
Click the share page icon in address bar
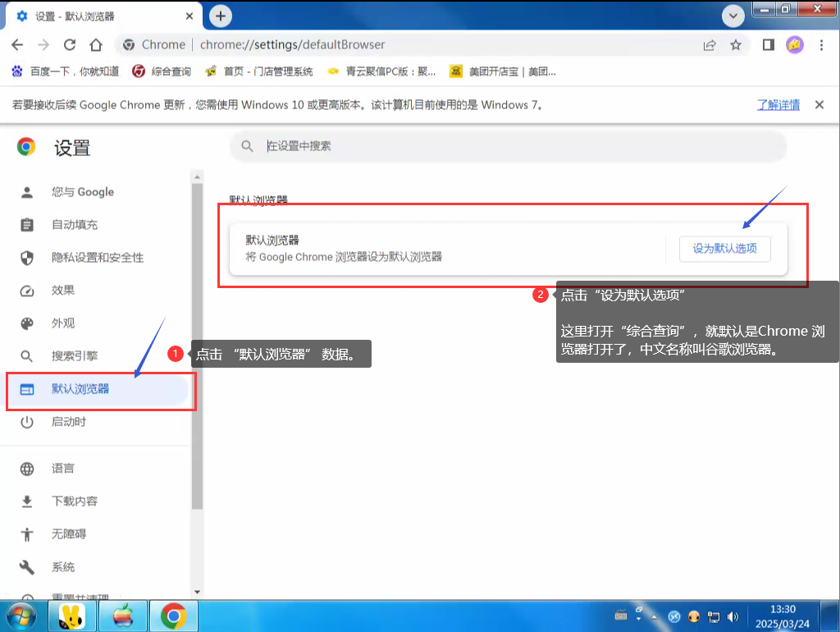(710, 45)
